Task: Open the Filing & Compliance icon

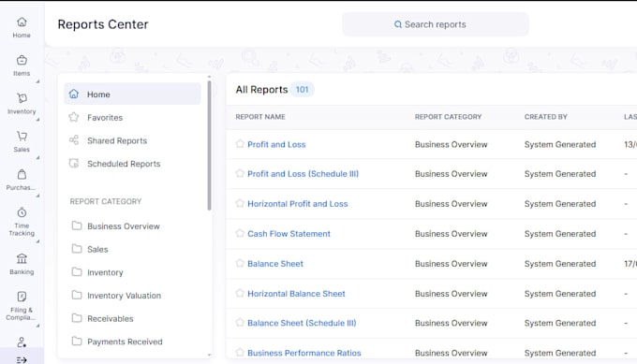Action: click(22, 297)
